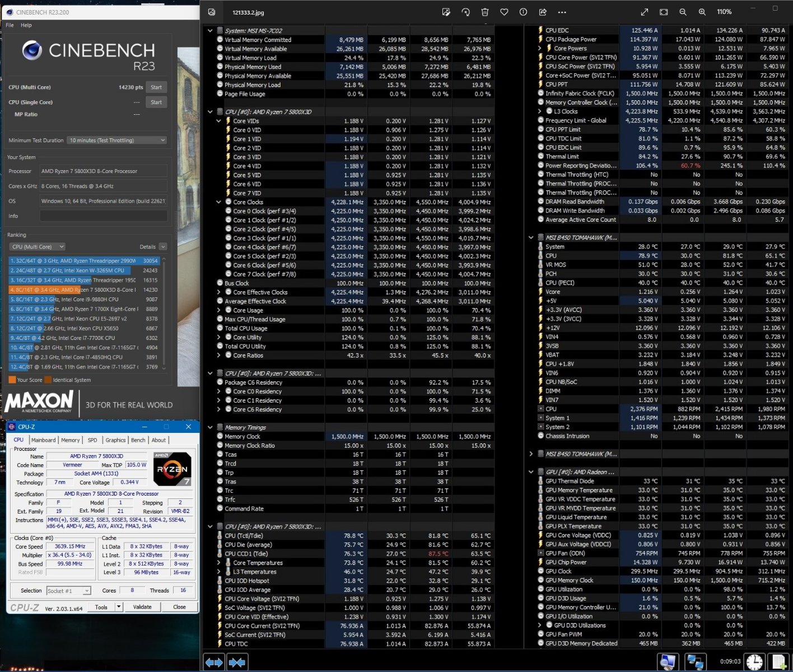Select the Ryzen 7 5800X3D ranking entry
793x672 pixels.
click(84, 290)
